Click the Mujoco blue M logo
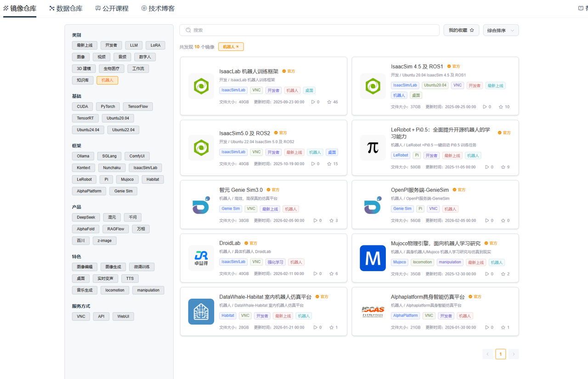Image resolution: width=588 pixels, height=379 pixels. click(373, 258)
